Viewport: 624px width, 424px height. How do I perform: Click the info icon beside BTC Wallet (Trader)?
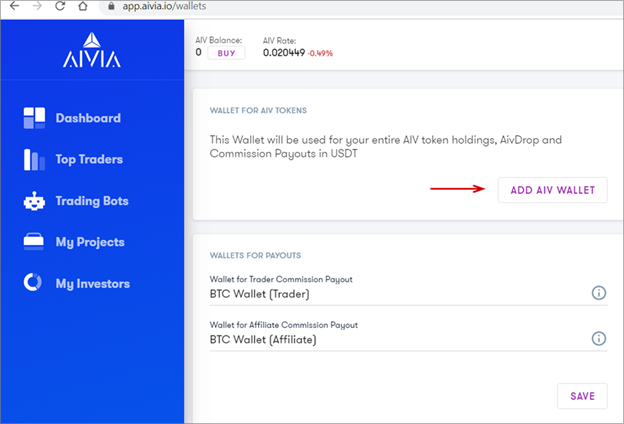(x=599, y=293)
